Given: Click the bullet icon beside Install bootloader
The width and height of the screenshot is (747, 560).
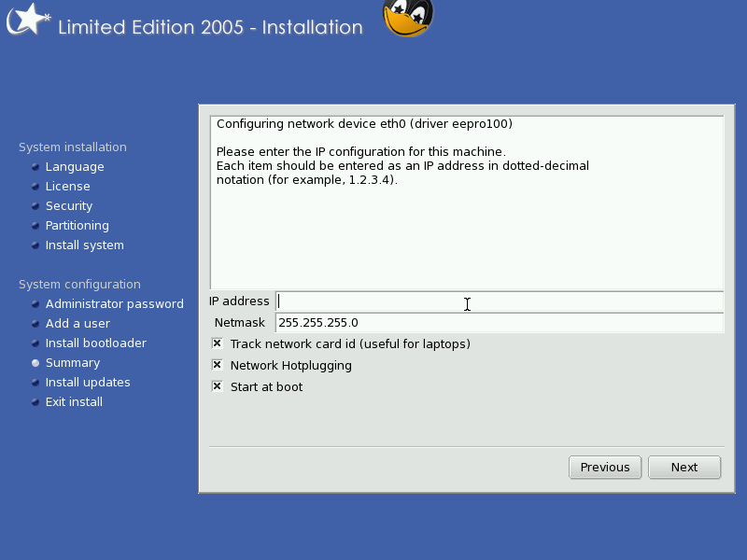Looking at the screenshot, I should pos(35,343).
